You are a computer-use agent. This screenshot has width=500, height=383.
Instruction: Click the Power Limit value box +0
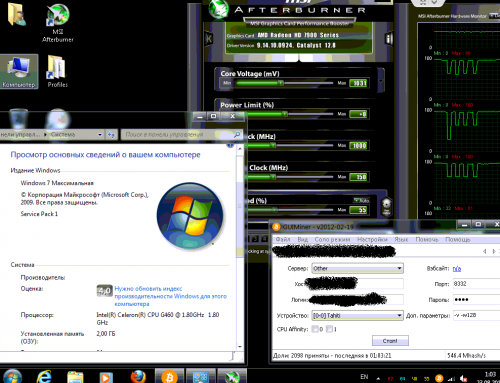click(x=359, y=114)
